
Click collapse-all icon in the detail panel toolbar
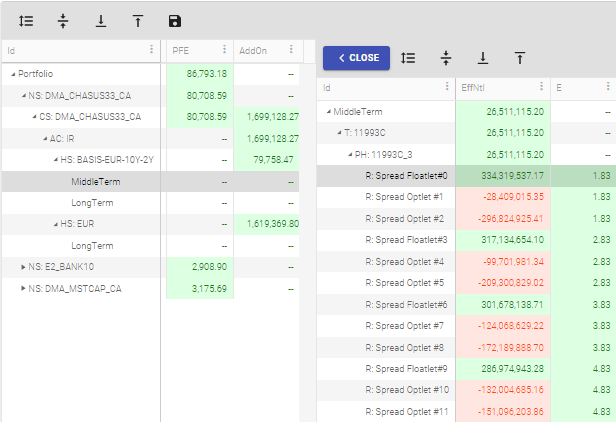446,58
